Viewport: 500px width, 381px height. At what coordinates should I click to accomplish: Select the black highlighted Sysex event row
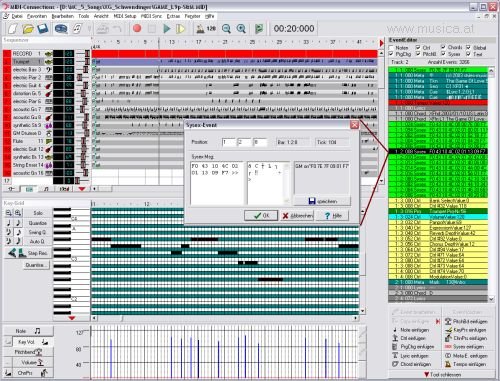coord(438,151)
